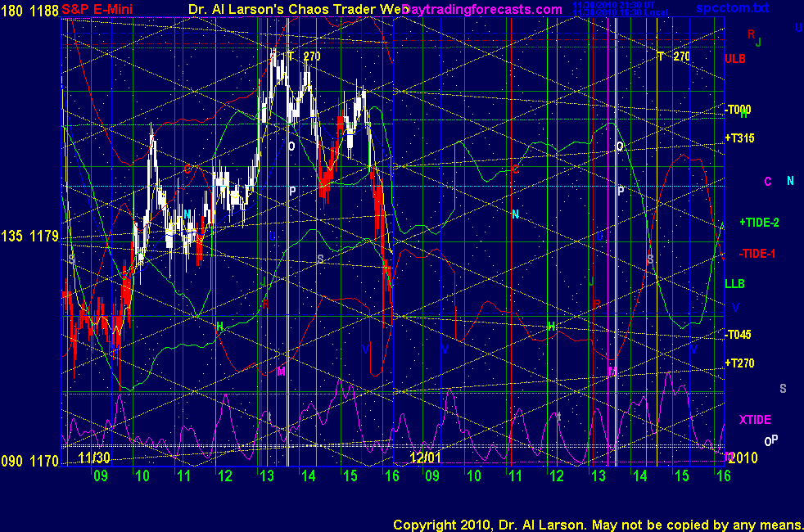Select the 090 1170 price axis label

pyautogui.click(x=29, y=462)
